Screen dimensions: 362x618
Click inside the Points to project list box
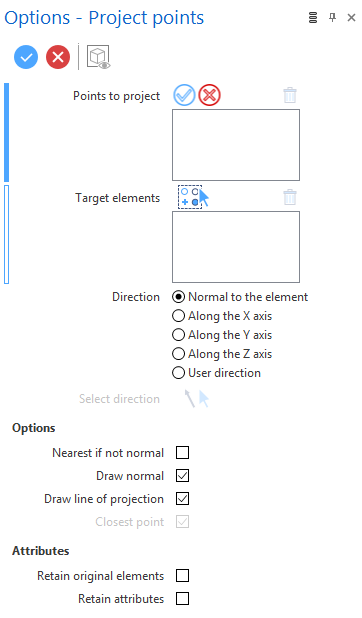click(236, 145)
